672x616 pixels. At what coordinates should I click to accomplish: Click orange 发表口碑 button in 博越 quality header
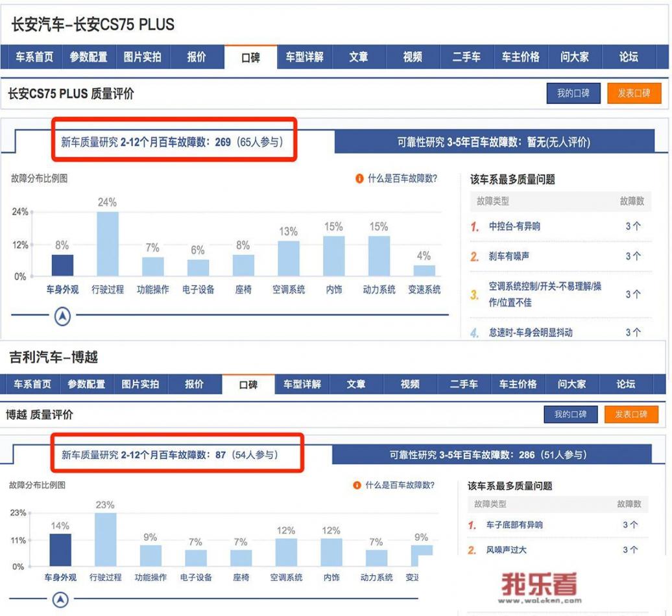[631, 414]
